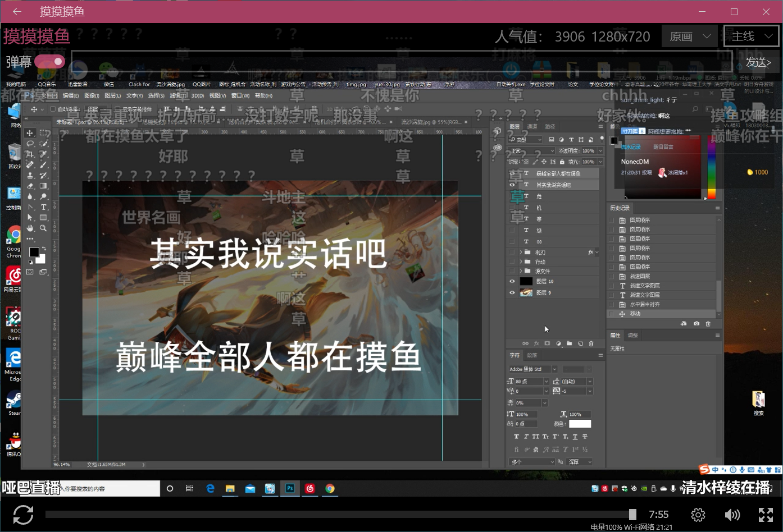This screenshot has height=532, width=783.
Task: Show the 行动 group layer visibility box
Action: pyautogui.click(x=512, y=262)
